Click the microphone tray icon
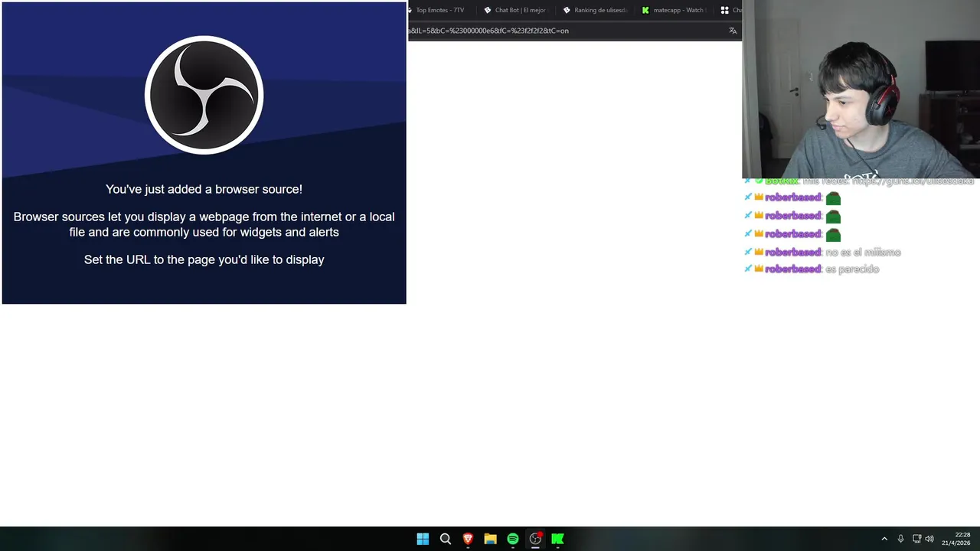Screen dimensions: 980x551 point(900,539)
